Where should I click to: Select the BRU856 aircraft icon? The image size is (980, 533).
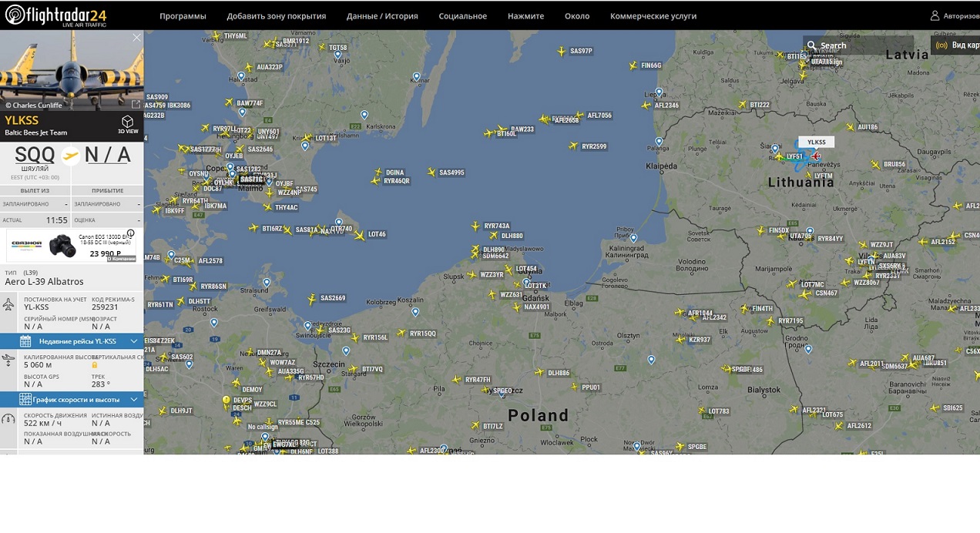pyautogui.click(x=875, y=164)
